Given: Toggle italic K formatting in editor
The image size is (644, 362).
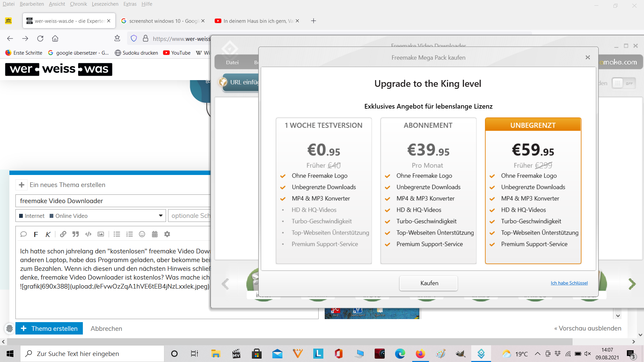Looking at the screenshot, I should point(48,234).
